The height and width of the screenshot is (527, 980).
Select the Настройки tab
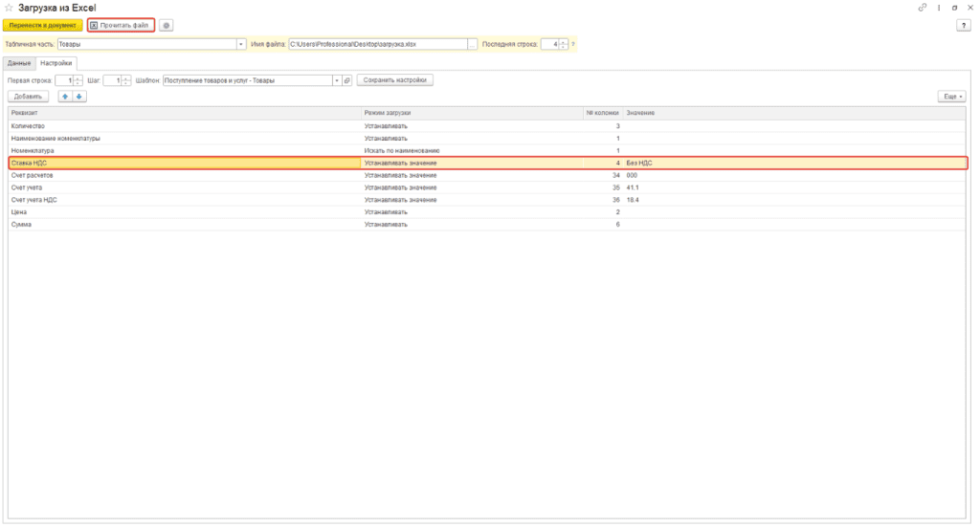(x=56, y=63)
